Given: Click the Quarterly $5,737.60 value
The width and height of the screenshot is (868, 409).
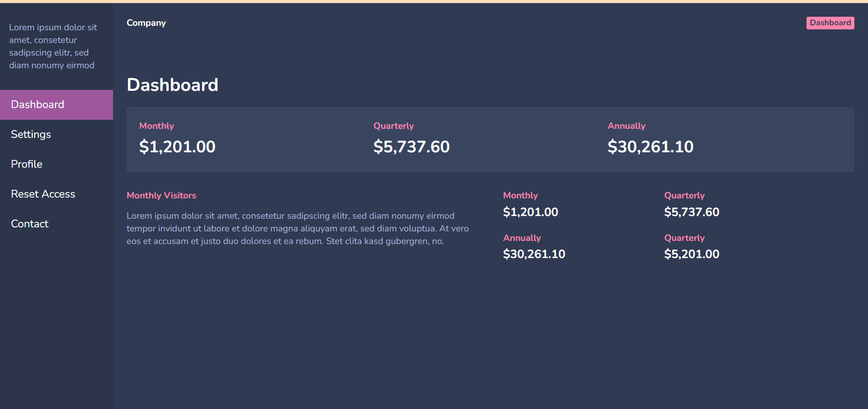Looking at the screenshot, I should pos(411,146).
